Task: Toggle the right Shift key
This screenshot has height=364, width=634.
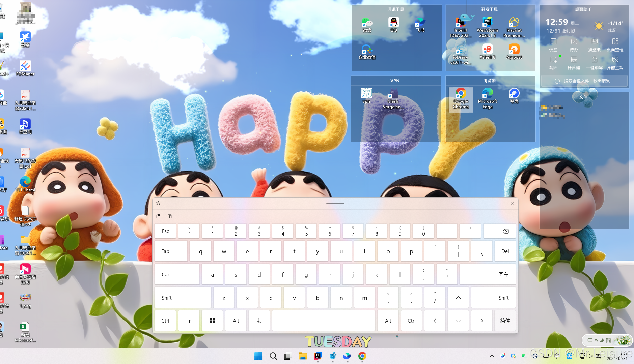Action: 493,298
